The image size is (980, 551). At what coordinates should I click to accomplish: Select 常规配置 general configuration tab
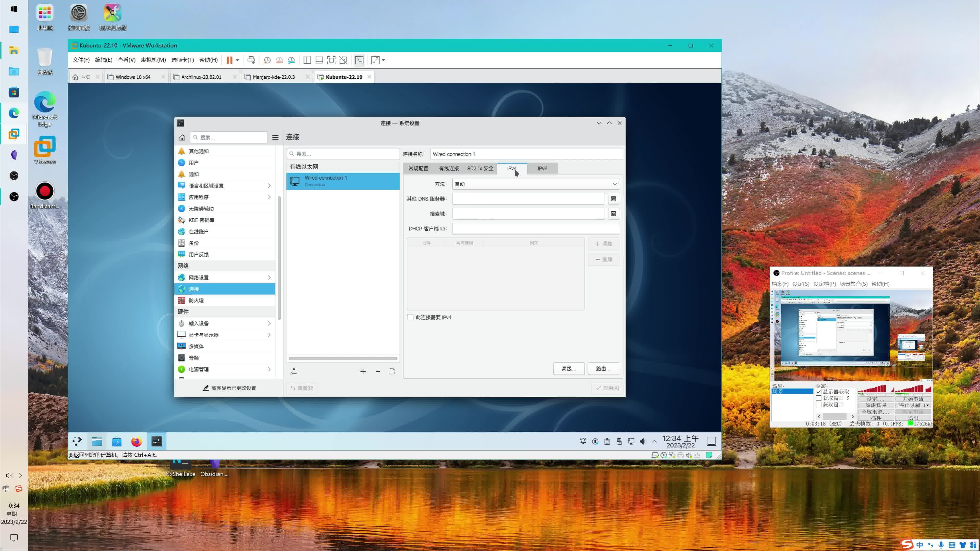[418, 168]
